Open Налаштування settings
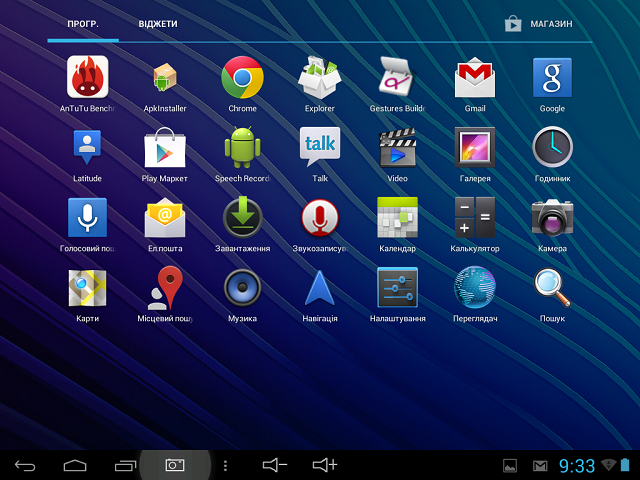 click(x=397, y=288)
